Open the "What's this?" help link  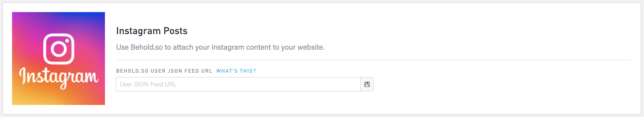click(x=236, y=71)
